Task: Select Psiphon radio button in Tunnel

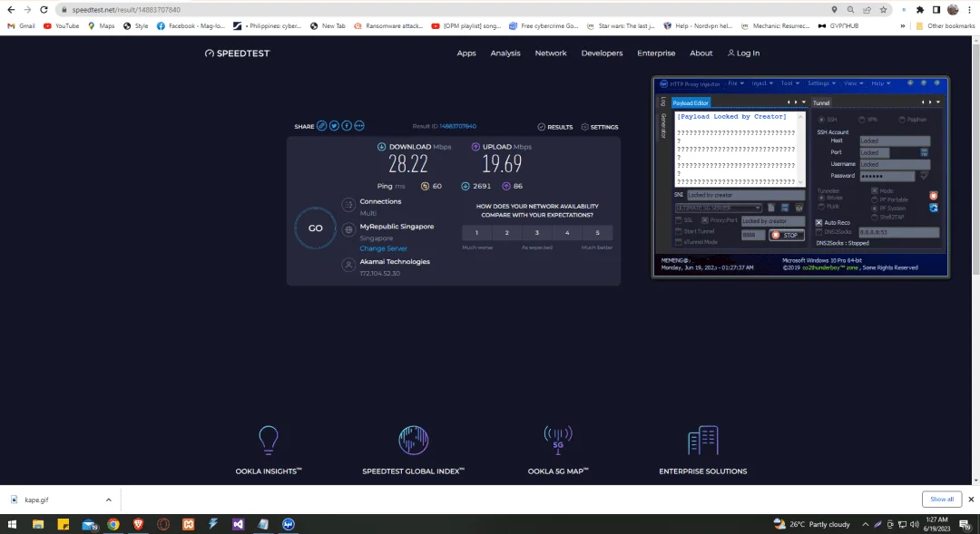Action: [x=902, y=120]
